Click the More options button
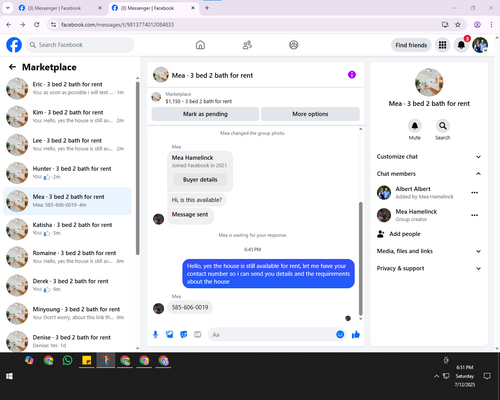 (x=310, y=114)
